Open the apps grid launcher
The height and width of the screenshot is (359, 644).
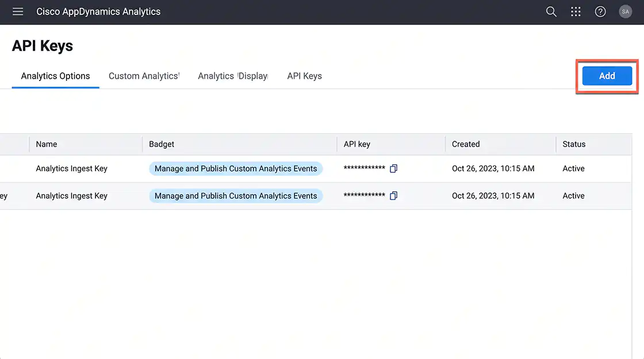[x=576, y=11]
